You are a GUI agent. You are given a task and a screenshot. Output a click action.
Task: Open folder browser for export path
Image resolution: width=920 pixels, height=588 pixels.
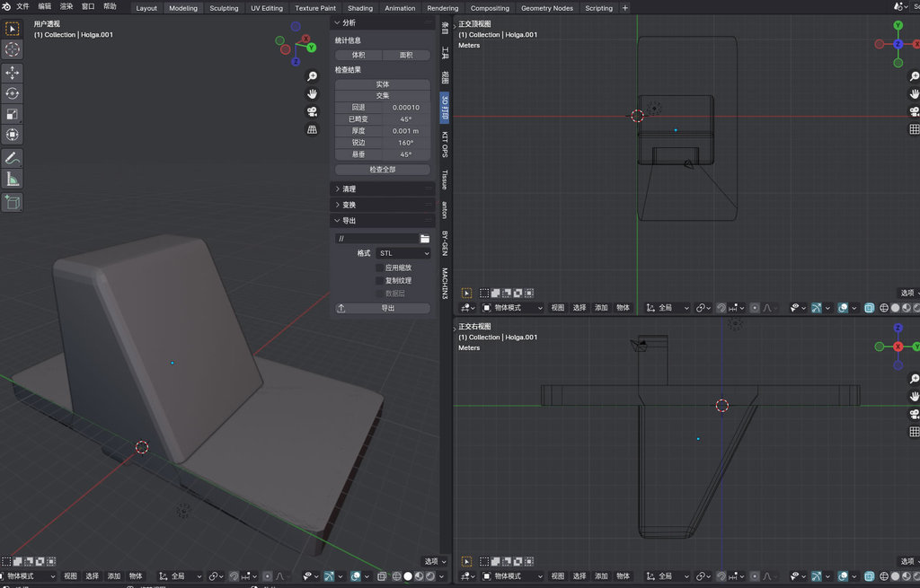click(x=425, y=239)
